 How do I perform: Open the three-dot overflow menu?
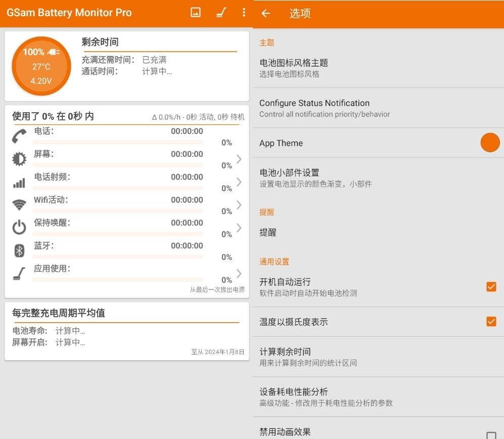pyautogui.click(x=244, y=13)
